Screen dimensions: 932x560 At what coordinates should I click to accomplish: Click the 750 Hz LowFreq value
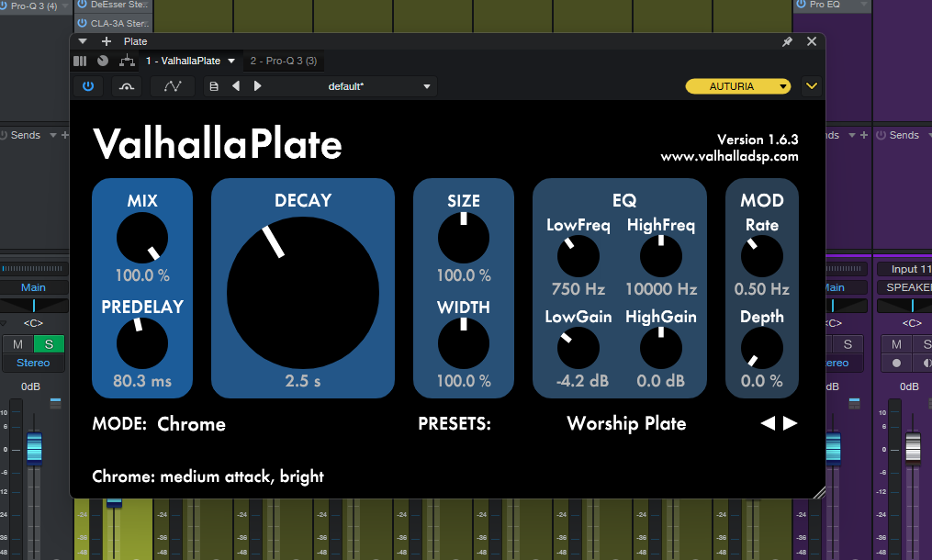578,289
